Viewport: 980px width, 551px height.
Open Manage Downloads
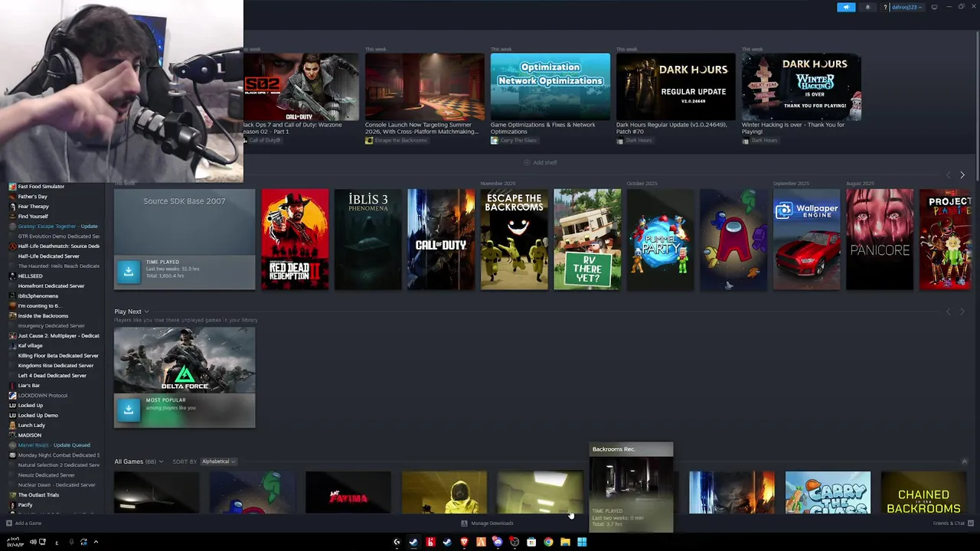[x=488, y=523]
